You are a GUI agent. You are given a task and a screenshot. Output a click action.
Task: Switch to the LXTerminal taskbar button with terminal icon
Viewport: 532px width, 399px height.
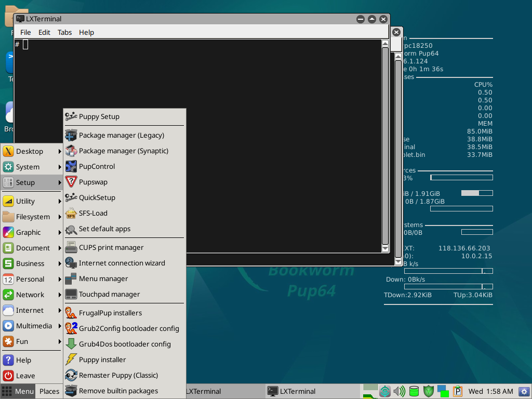coord(312,391)
